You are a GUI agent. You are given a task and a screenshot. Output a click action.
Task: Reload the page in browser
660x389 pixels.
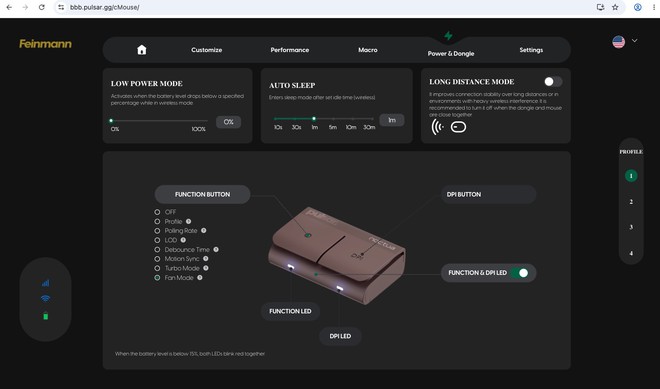pos(41,7)
